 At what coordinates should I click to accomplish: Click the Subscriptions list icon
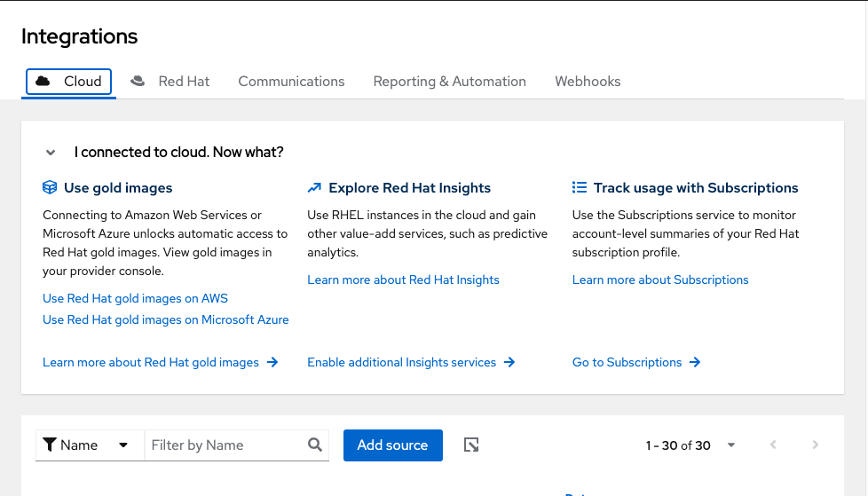click(x=580, y=188)
